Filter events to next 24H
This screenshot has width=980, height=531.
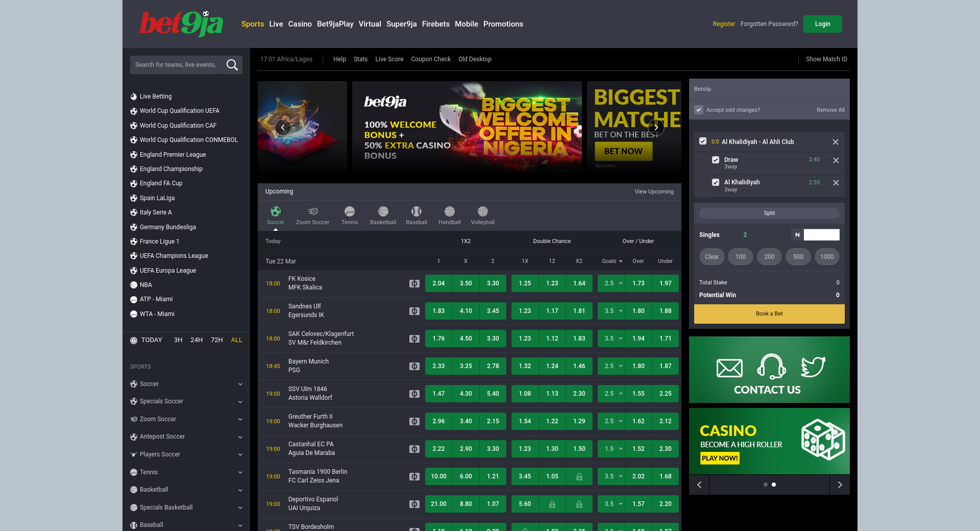(x=197, y=340)
